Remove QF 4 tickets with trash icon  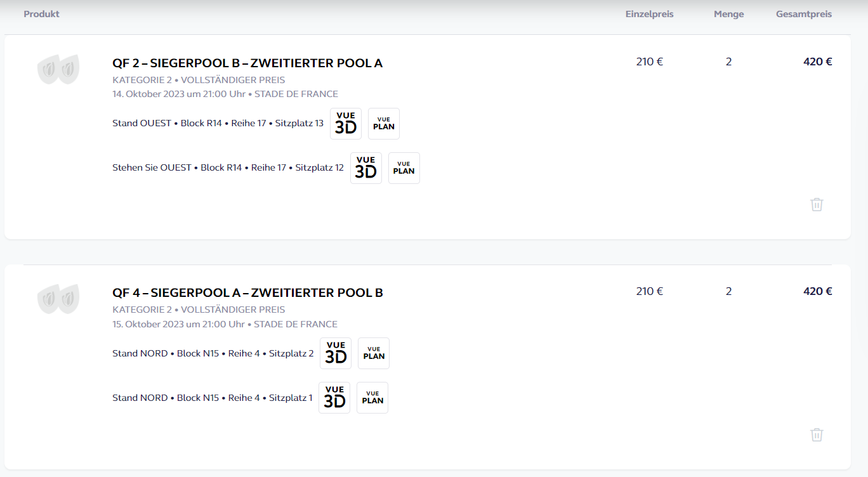pyautogui.click(x=817, y=435)
